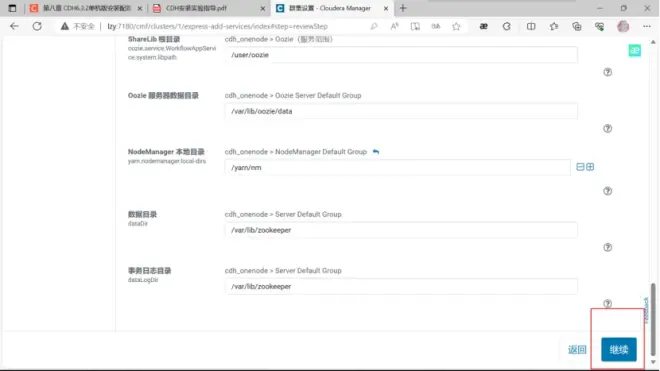Reload the page with the refresh icon

click(37, 26)
